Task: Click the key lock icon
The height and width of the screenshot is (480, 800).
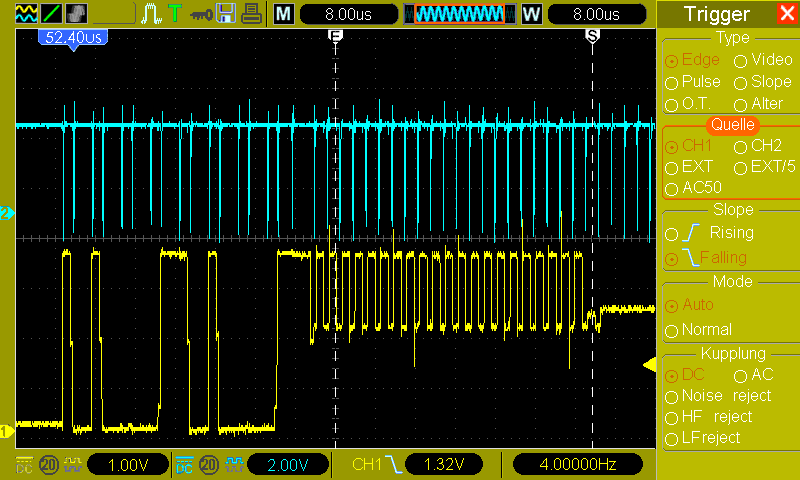Action: click(x=201, y=15)
